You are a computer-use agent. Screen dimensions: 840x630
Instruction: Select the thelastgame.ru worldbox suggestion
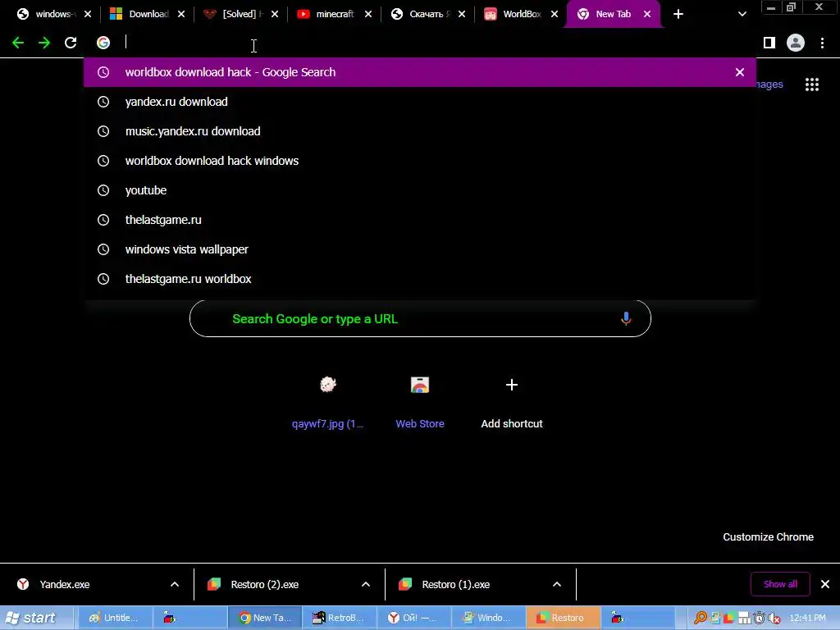tap(419, 279)
